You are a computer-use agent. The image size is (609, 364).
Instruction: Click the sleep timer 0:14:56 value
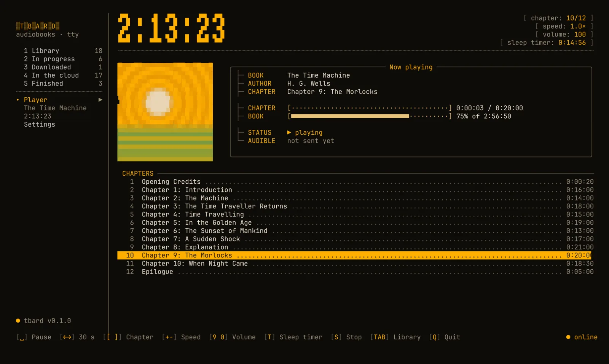coord(572,43)
